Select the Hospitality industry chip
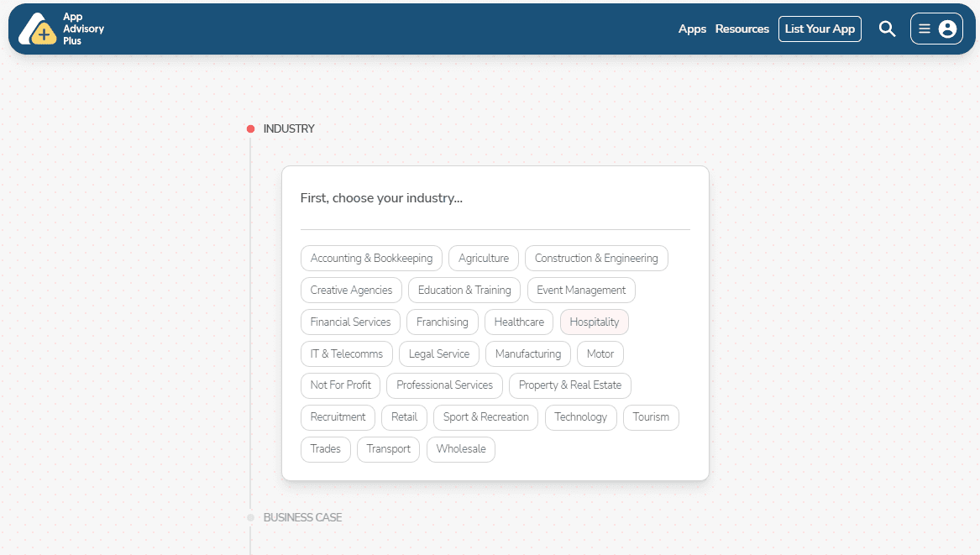 [594, 322]
